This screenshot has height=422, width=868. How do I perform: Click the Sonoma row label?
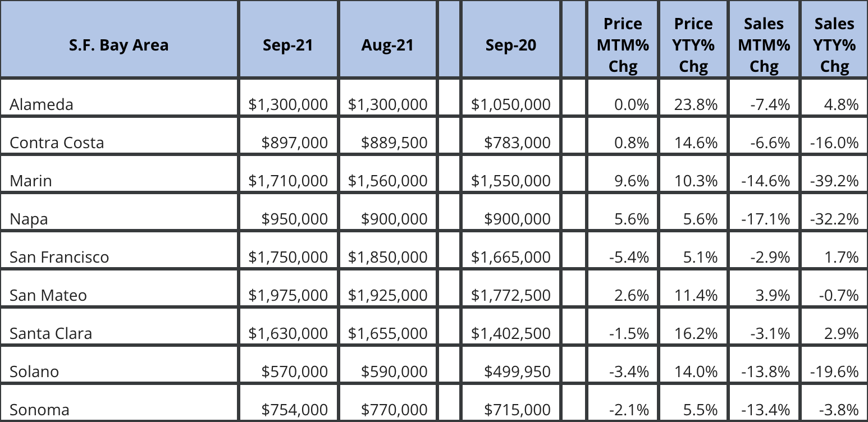[39, 410]
